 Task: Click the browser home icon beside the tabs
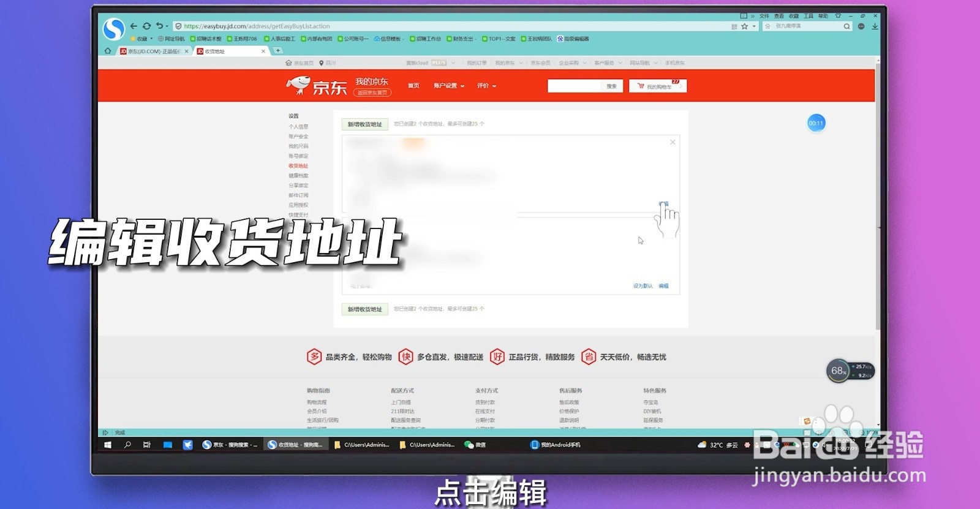[x=108, y=51]
